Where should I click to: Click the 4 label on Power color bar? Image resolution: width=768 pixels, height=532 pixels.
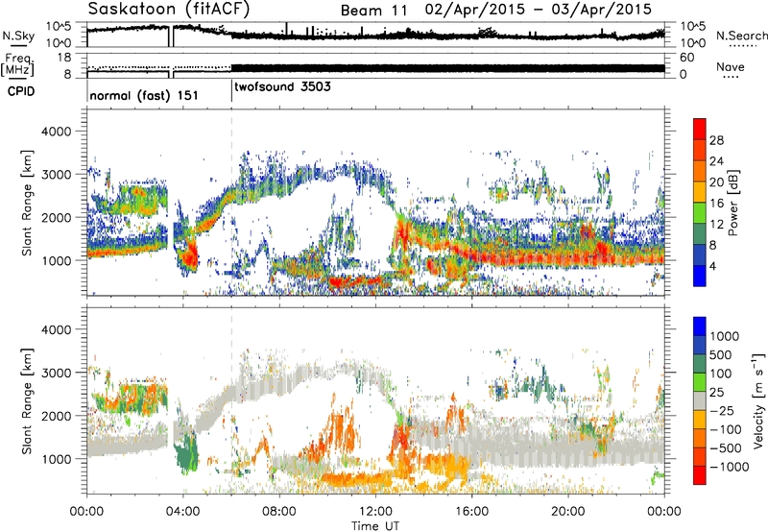coord(713,267)
